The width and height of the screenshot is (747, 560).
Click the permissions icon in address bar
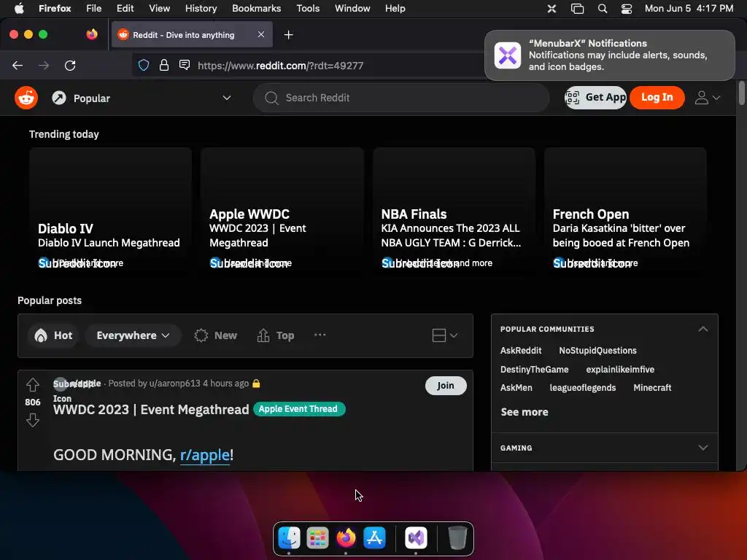click(185, 65)
